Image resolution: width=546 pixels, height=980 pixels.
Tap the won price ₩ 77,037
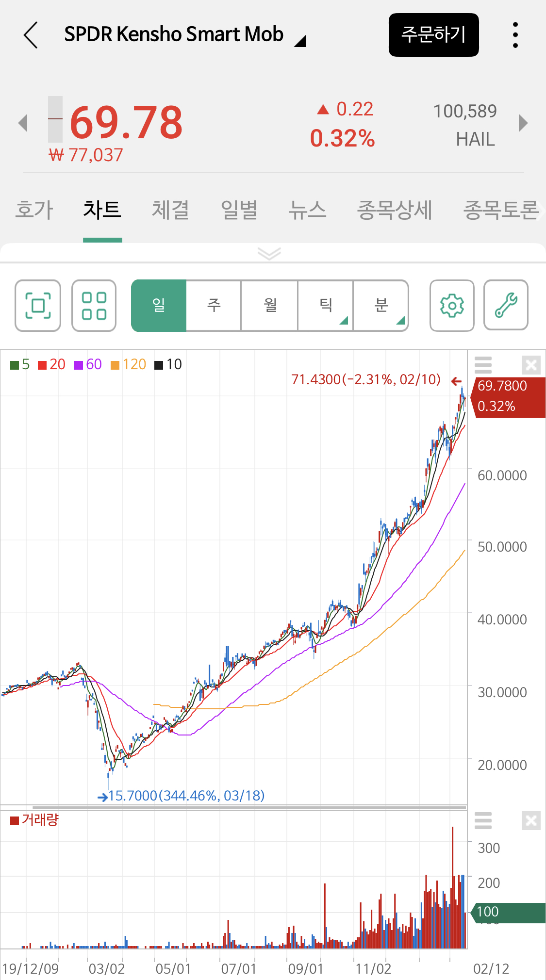point(86,155)
